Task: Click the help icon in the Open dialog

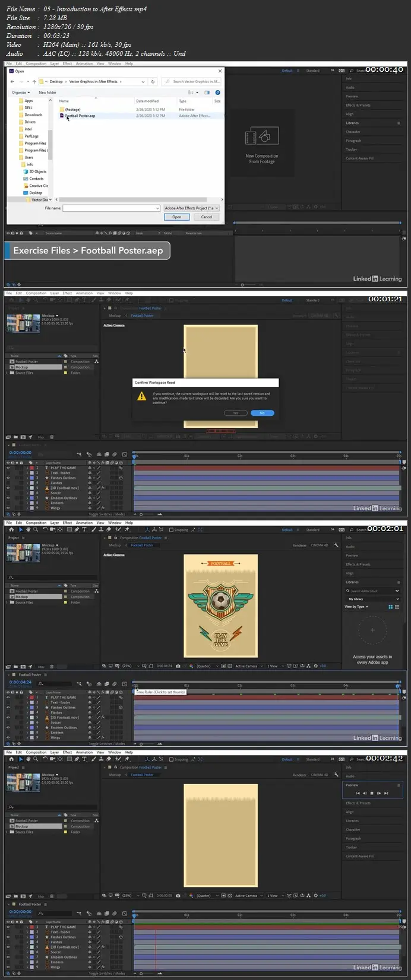Action: pos(218,93)
